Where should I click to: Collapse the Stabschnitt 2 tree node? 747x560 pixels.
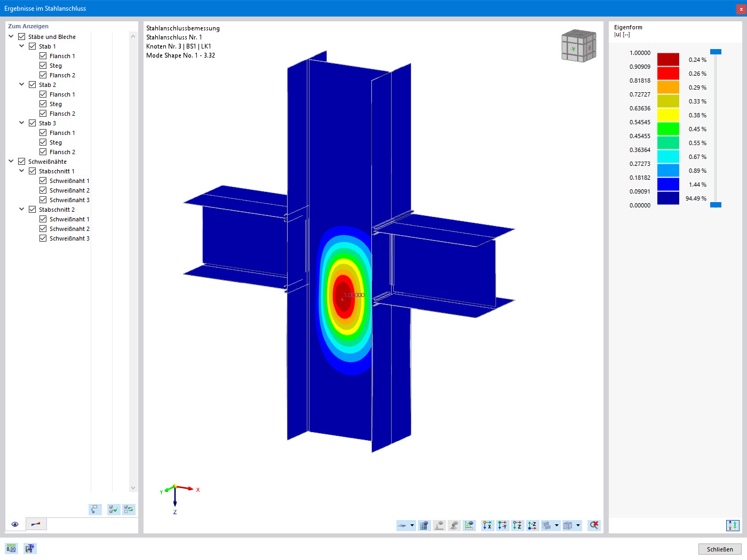pyautogui.click(x=22, y=210)
